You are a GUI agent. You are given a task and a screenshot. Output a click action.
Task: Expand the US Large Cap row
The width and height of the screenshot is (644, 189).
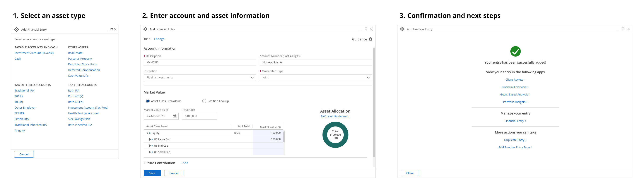tap(150, 139)
